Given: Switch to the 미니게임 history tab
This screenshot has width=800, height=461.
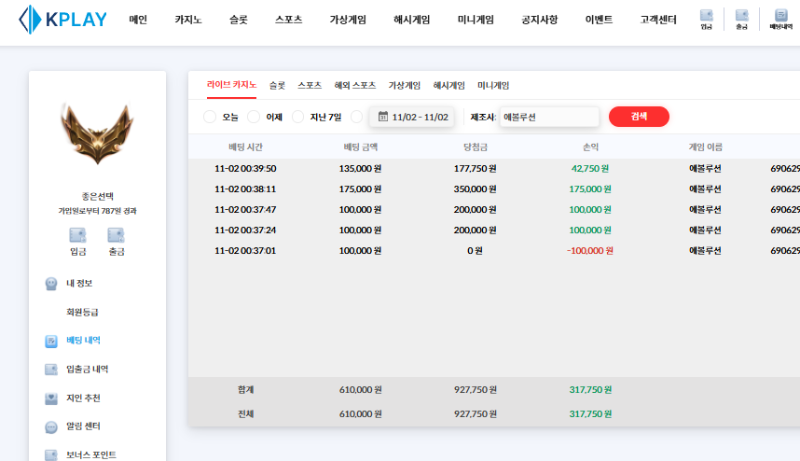Looking at the screenshot, I should (493, 85).
